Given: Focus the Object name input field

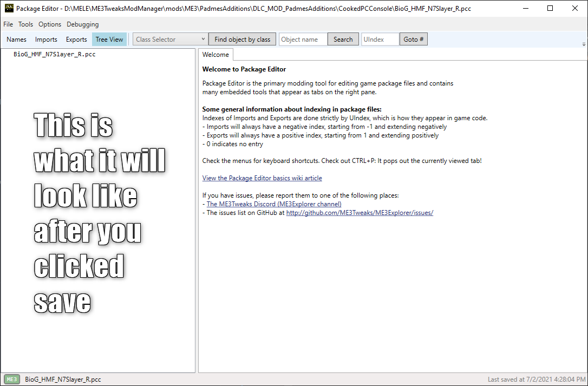Looking at the screenshot, I should [303, 40].
